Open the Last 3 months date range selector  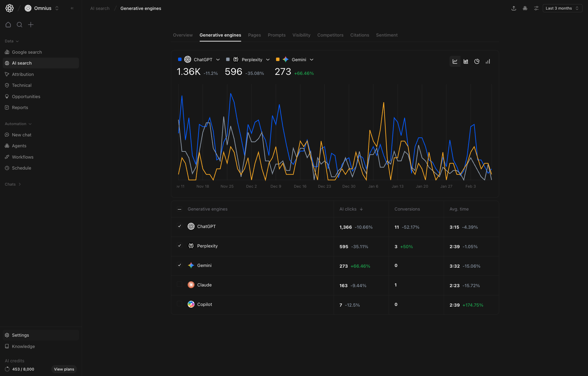coord(562,8)
